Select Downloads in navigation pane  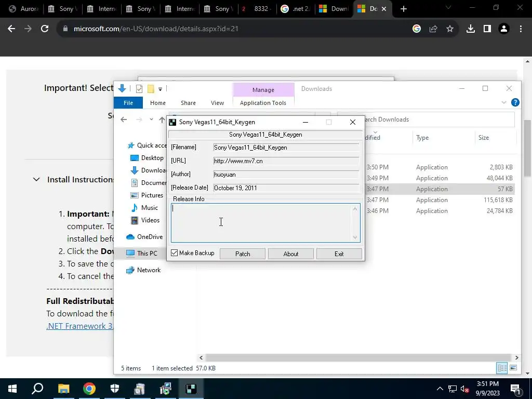pos(149,170)
